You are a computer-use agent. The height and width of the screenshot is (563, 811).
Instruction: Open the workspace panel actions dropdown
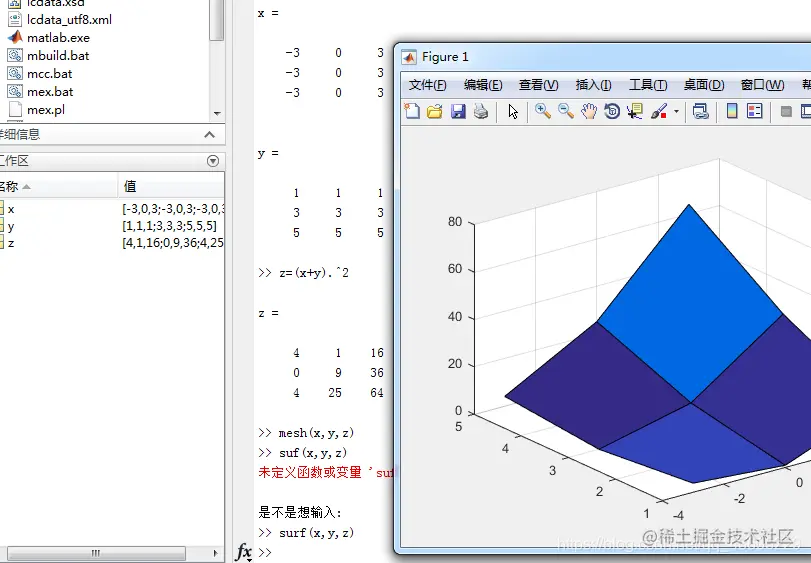(x=213, y=161)
